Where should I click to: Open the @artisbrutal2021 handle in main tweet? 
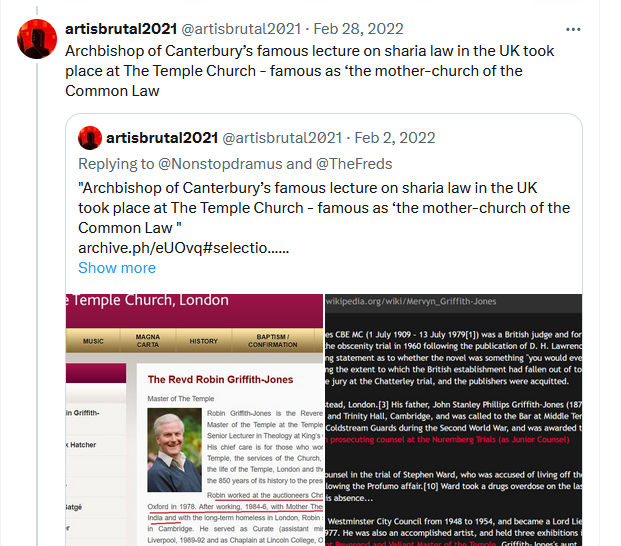click(241, 29)
